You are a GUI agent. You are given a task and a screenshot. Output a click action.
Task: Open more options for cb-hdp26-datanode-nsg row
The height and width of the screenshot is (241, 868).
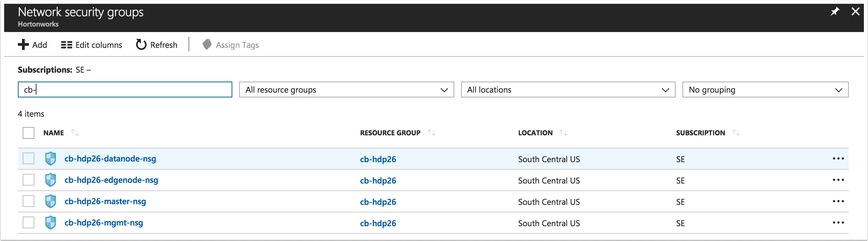tap(838, 159)
